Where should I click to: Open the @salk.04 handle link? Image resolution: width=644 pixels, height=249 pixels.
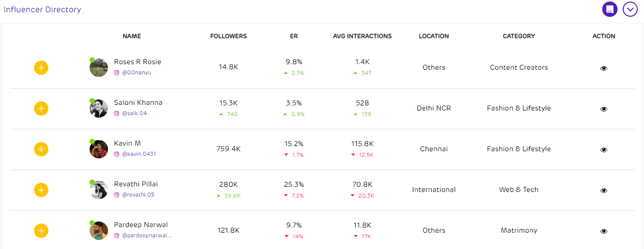134,114
